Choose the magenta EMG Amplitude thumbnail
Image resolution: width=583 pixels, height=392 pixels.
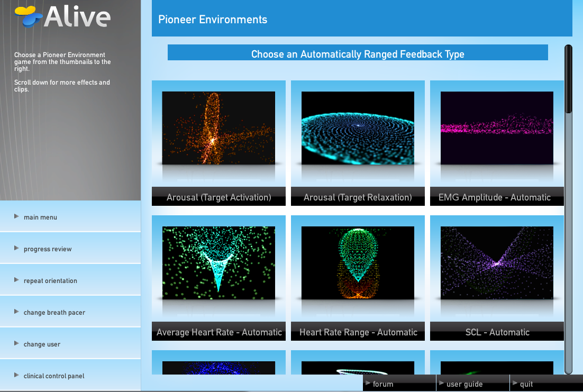point(497,127)
